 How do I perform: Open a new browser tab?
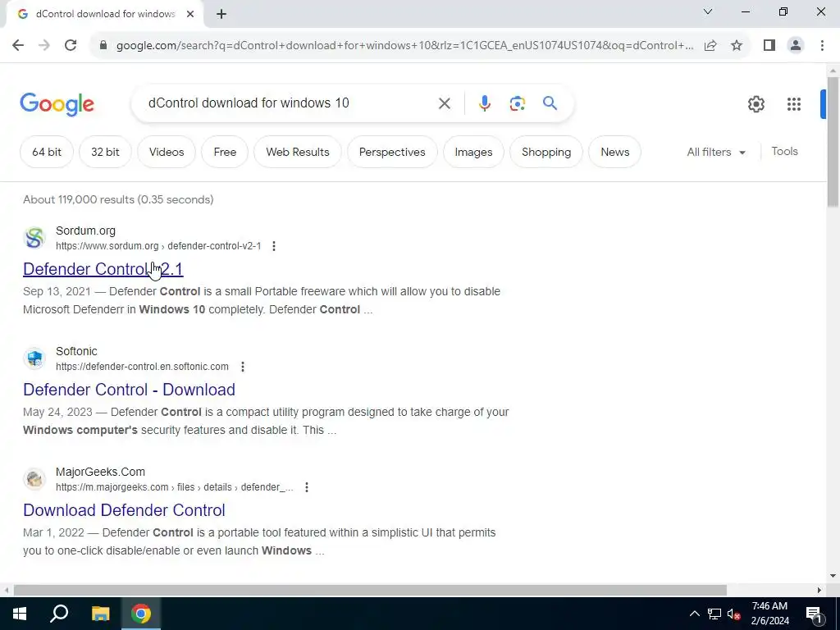click(221, 15)
